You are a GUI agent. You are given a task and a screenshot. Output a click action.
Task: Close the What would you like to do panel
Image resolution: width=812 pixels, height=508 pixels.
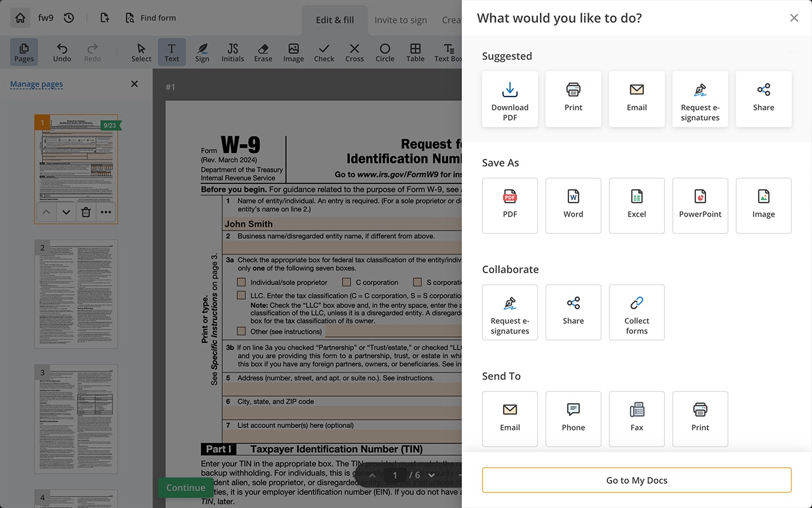tap(794, 18)
